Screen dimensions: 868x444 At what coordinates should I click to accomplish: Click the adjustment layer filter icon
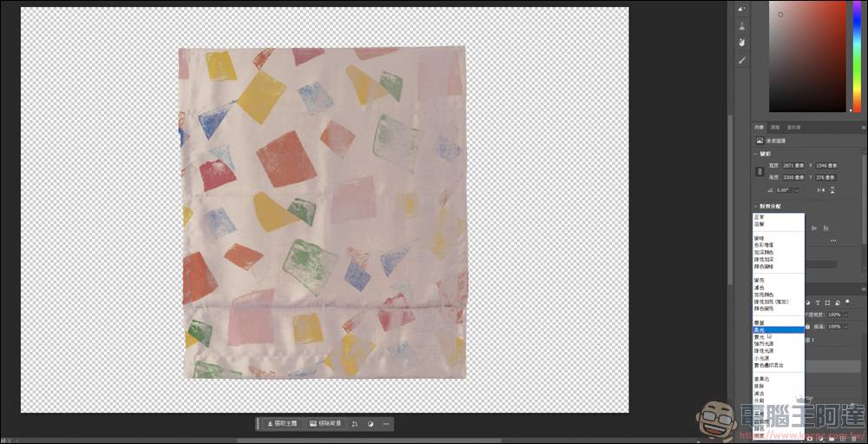click(x=807, y=302)
